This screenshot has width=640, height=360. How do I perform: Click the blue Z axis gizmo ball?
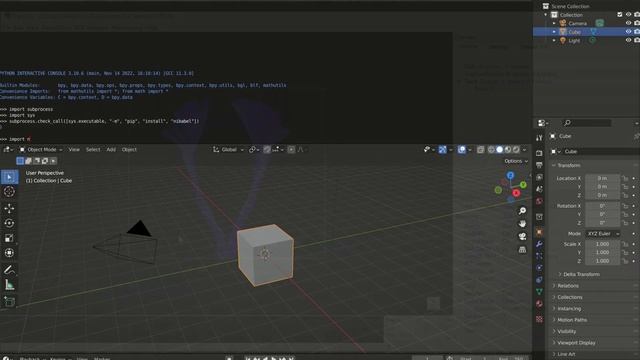510,176
